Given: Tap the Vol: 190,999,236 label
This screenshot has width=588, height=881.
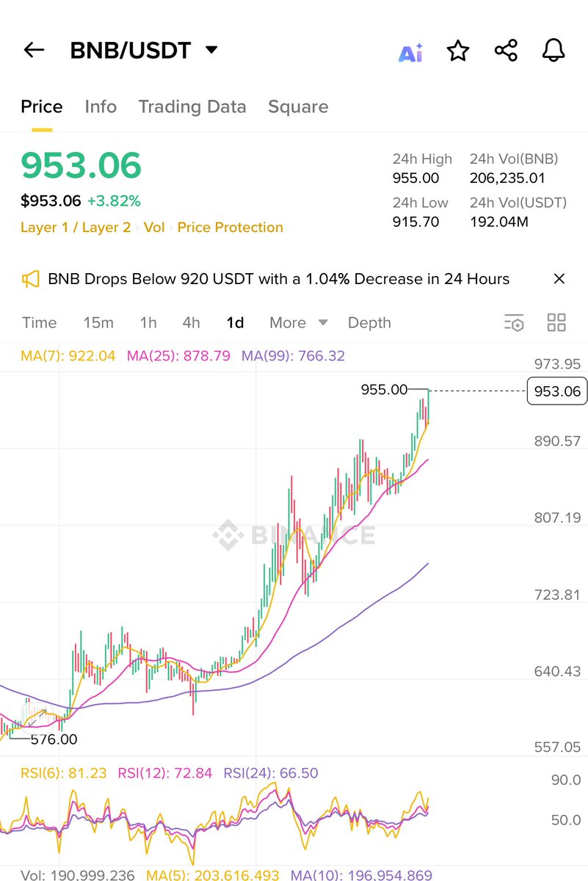Looking at the screenshot, I should coord(78,875).
